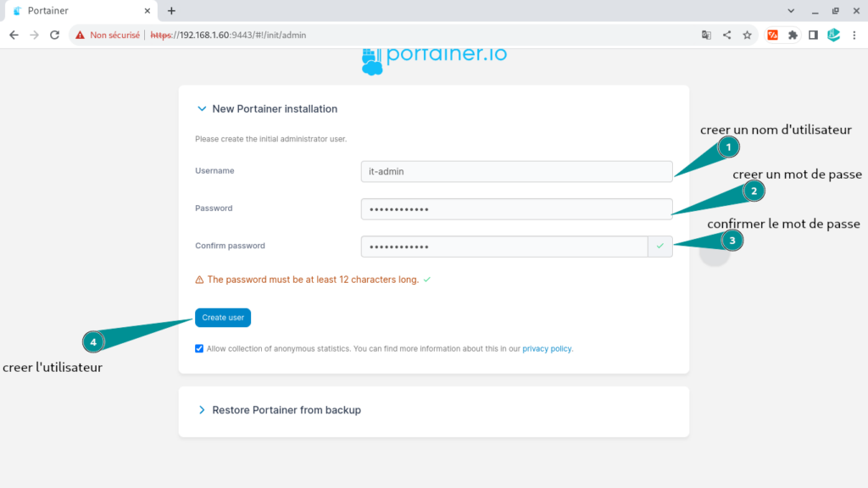Image resolution: width=868 pixels, height=488 pixels.
Task: Click the portainer.io logo
Action: click(434, 60)
